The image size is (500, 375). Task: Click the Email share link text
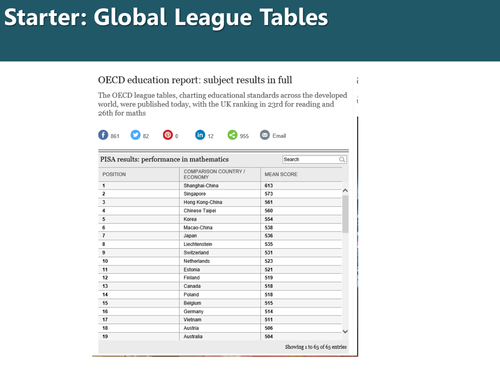point(279,136)
